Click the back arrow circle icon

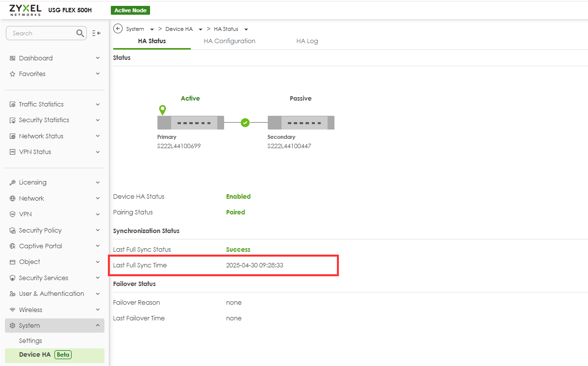click(118, 28)
